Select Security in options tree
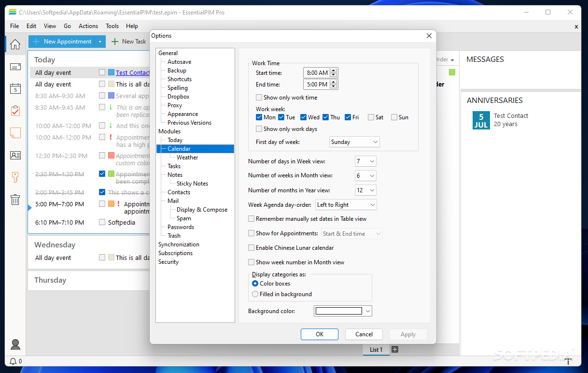 168,262
